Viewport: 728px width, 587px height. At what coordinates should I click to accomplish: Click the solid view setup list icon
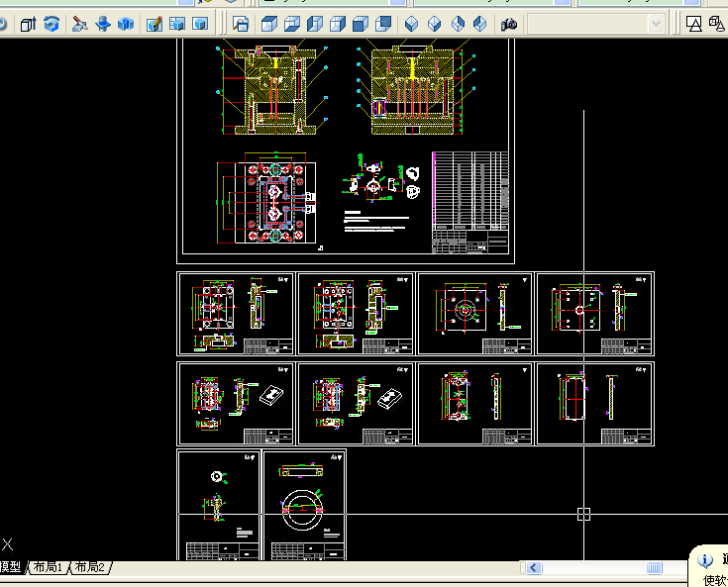[x=177, y=24]
